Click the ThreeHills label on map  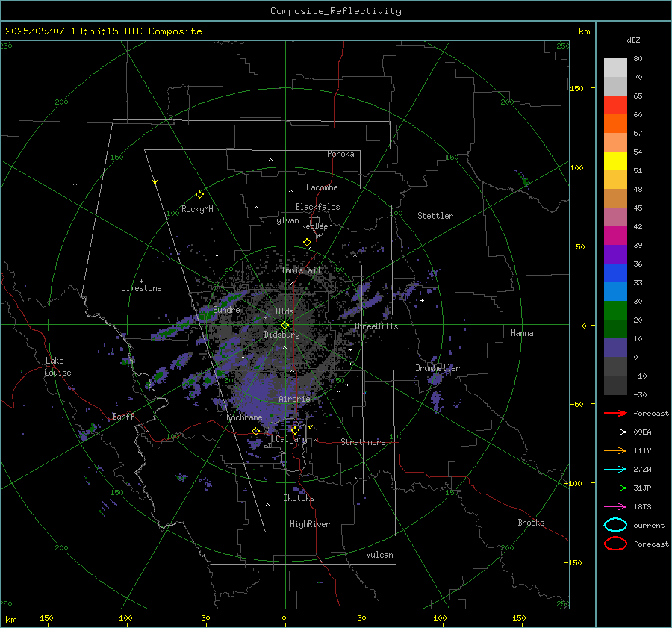pyautogui.click(x=376, y=326)
